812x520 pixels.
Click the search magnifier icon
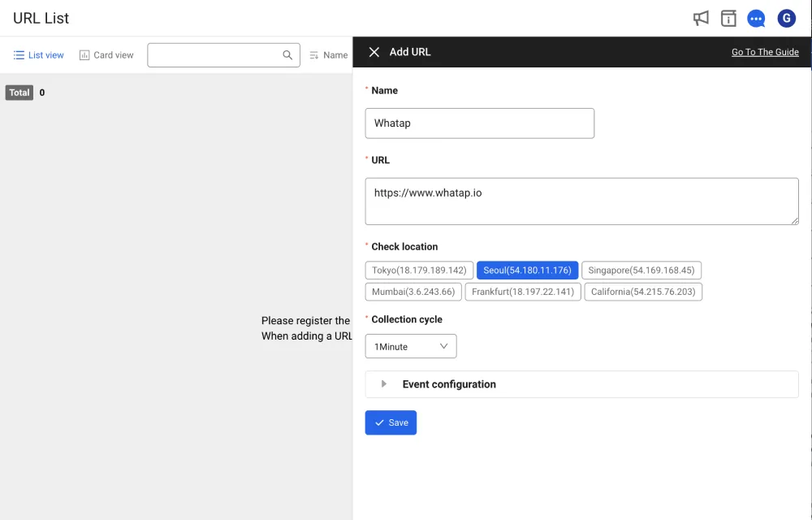coord(287,55)
